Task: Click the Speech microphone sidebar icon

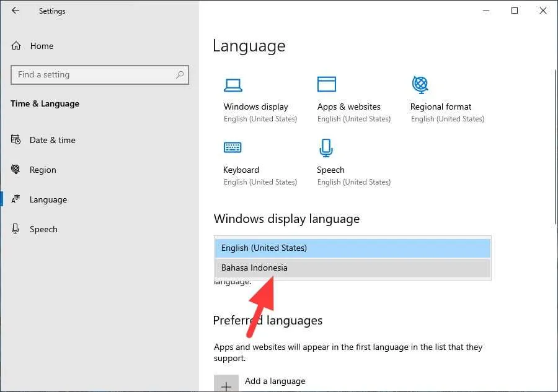Action: tap(15, 229)
